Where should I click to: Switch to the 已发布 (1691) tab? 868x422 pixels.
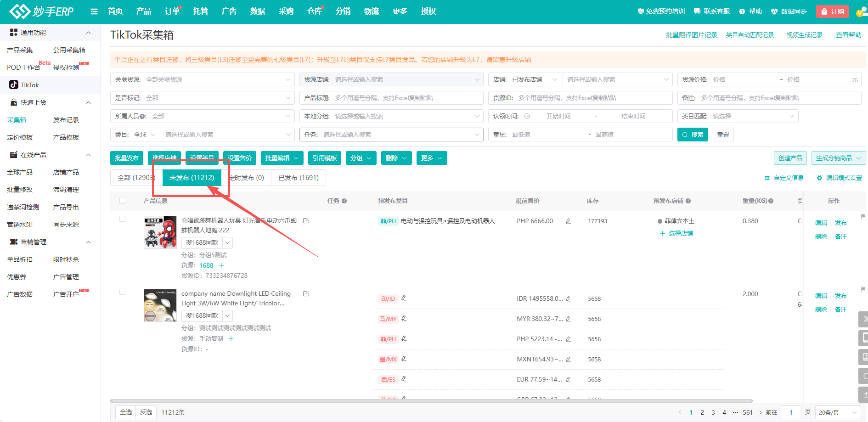coord(298,178)
